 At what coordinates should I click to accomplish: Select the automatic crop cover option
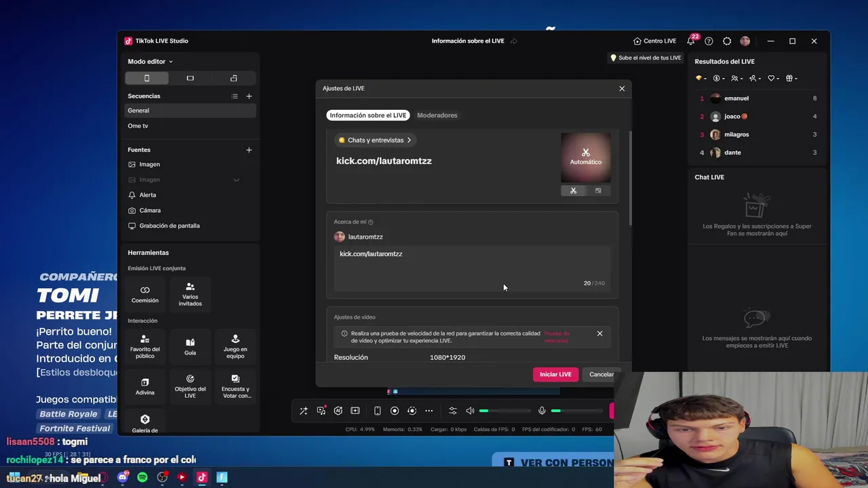(573, 191)
